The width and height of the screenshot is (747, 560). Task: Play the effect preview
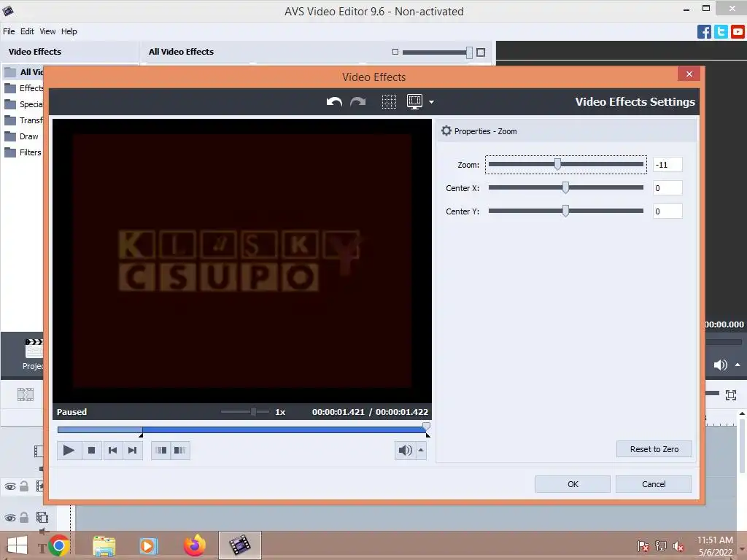[x=69, y=451]
